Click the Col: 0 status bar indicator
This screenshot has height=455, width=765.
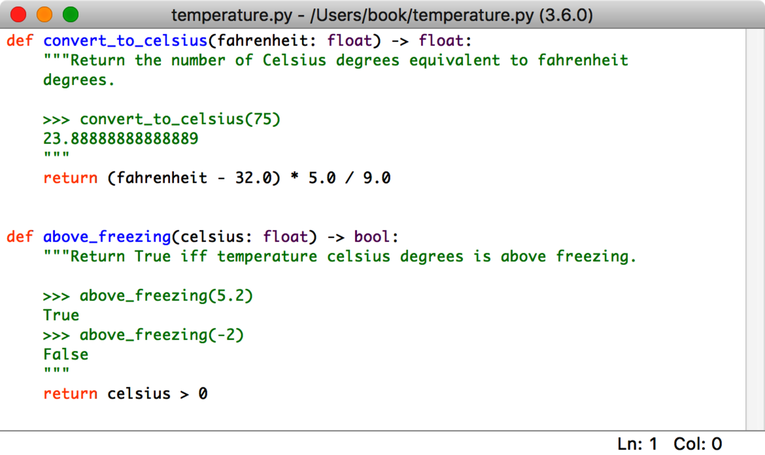tap(698, 443)
